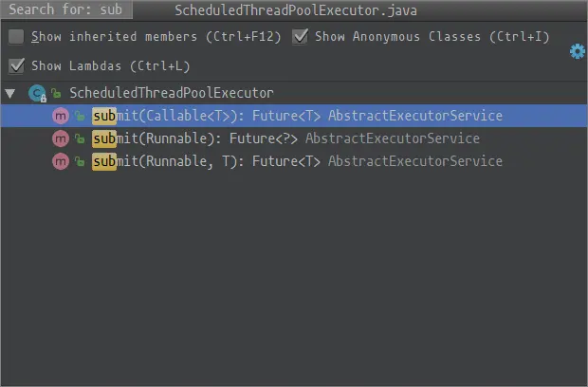Select submit(Runnable): Future<?> entry
The height and width of the screenshot is (387, 588).
[x=285, y=138]
